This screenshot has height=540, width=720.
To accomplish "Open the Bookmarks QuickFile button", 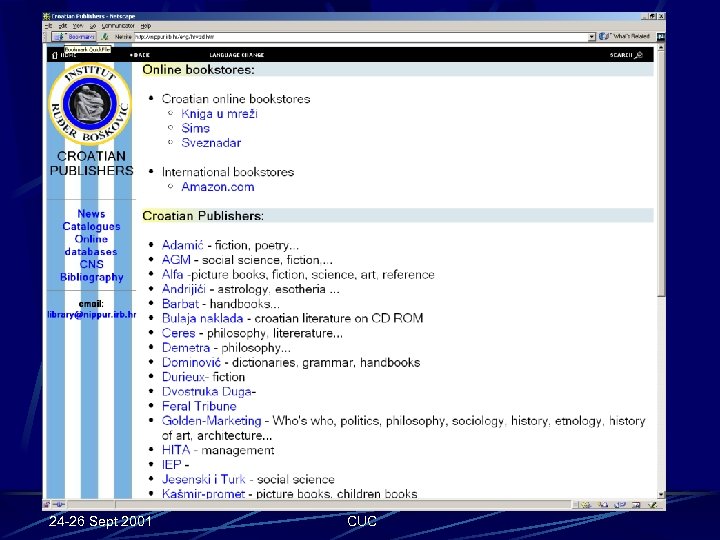I will coord(74,36).
